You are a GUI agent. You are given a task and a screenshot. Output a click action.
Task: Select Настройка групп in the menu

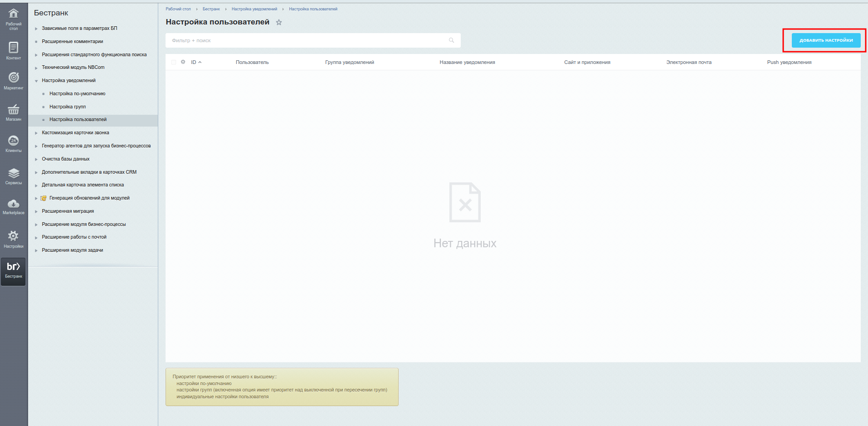[x=68, y=107]
